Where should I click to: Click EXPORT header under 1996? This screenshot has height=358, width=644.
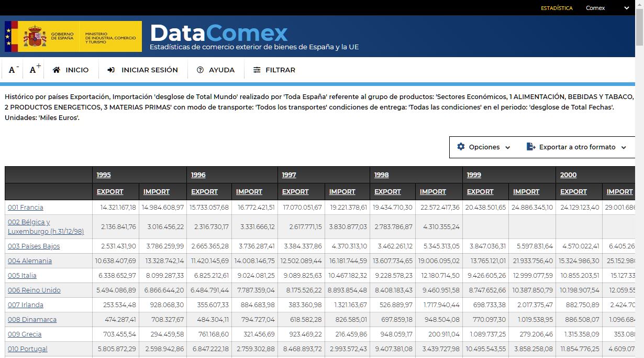pos(204,192)
